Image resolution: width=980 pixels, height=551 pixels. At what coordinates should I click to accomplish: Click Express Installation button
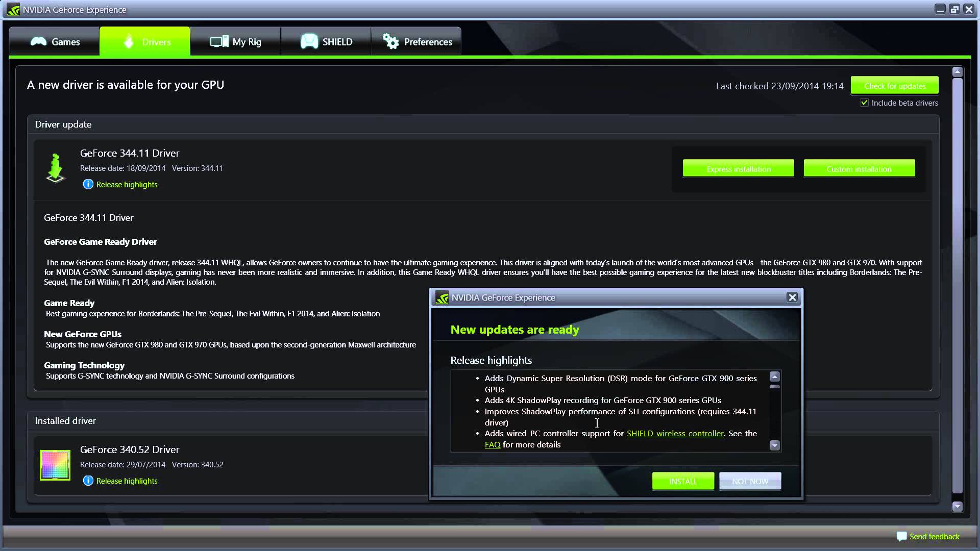739,168
